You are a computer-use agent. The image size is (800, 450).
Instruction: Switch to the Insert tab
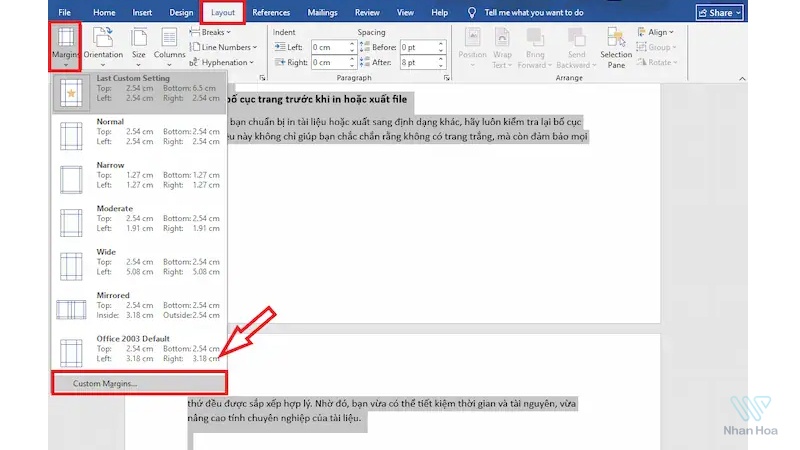[x=142, y=12]
